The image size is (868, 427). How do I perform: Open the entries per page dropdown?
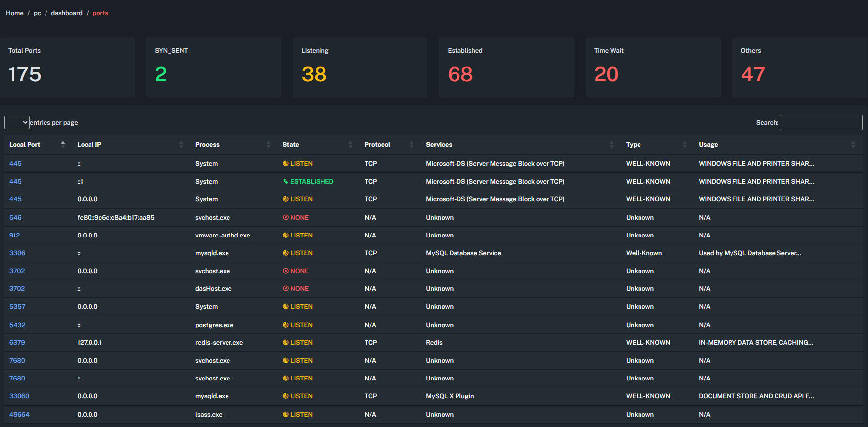click(17, 122)
